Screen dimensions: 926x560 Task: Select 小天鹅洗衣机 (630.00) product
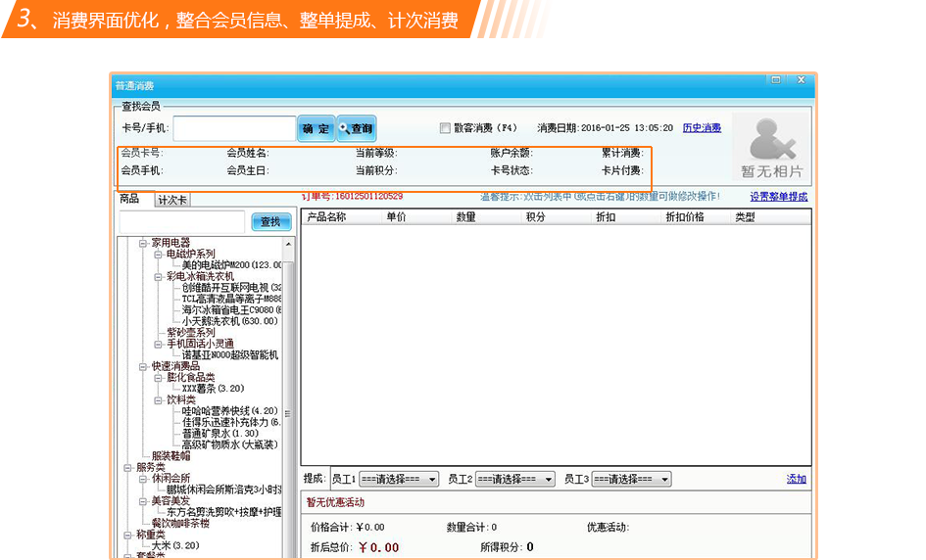pos(229,321)
